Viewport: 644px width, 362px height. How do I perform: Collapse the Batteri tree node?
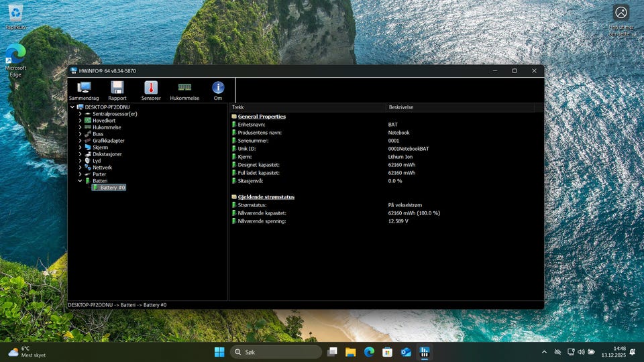pyautogui.click(x=80, y=181)
